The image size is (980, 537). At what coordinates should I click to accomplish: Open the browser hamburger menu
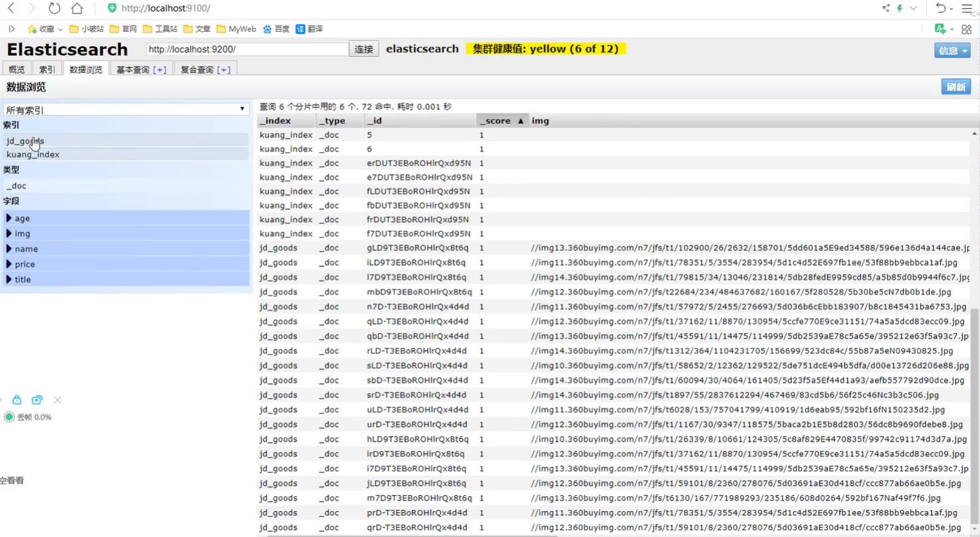967,8
